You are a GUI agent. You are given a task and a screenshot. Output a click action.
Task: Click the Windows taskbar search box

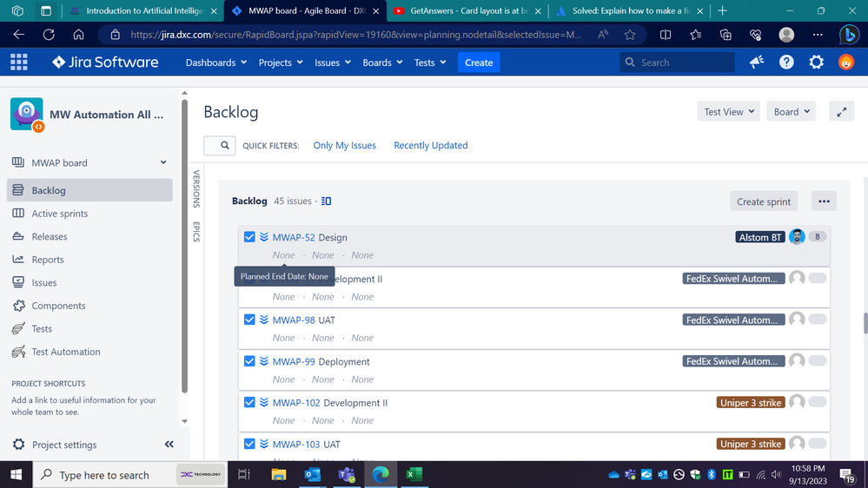pos(130,475)
